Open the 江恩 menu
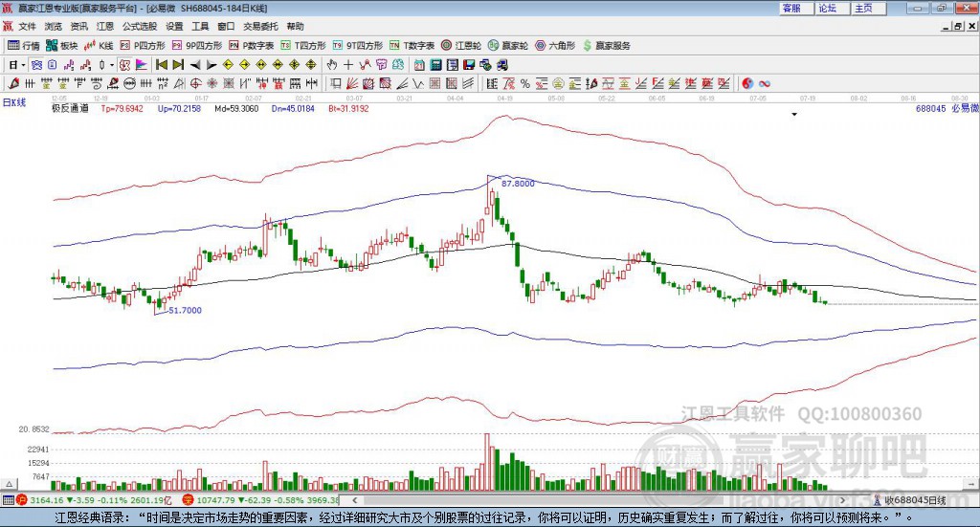This screenshot has width=980, height=527. tap(105, 26)
